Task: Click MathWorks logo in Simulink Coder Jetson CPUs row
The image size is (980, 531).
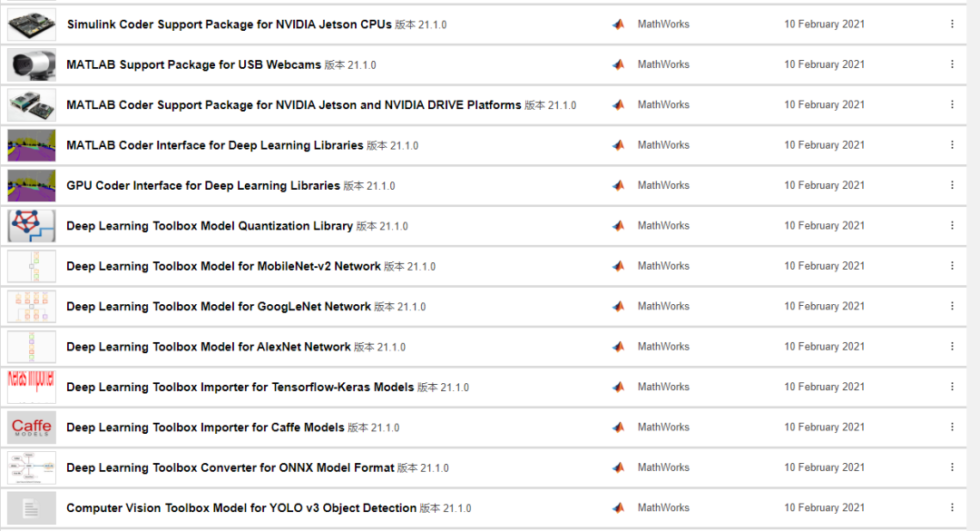Action: 618,25
